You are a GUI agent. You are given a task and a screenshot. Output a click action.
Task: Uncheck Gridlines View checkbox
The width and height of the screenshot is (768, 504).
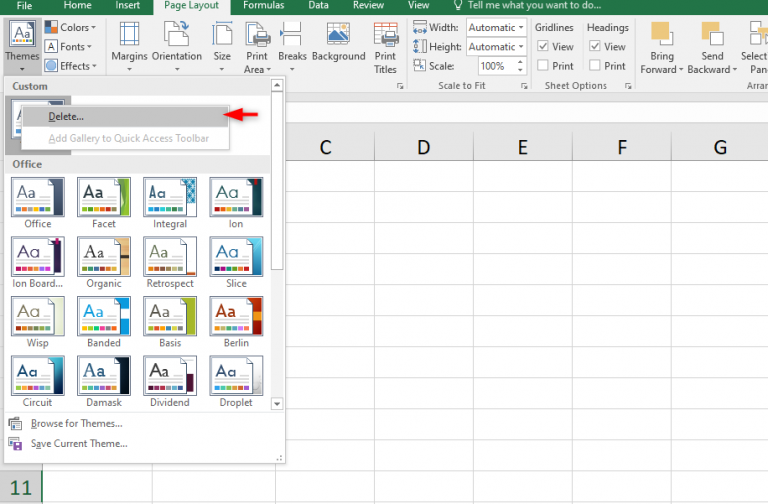pos(543,47)
